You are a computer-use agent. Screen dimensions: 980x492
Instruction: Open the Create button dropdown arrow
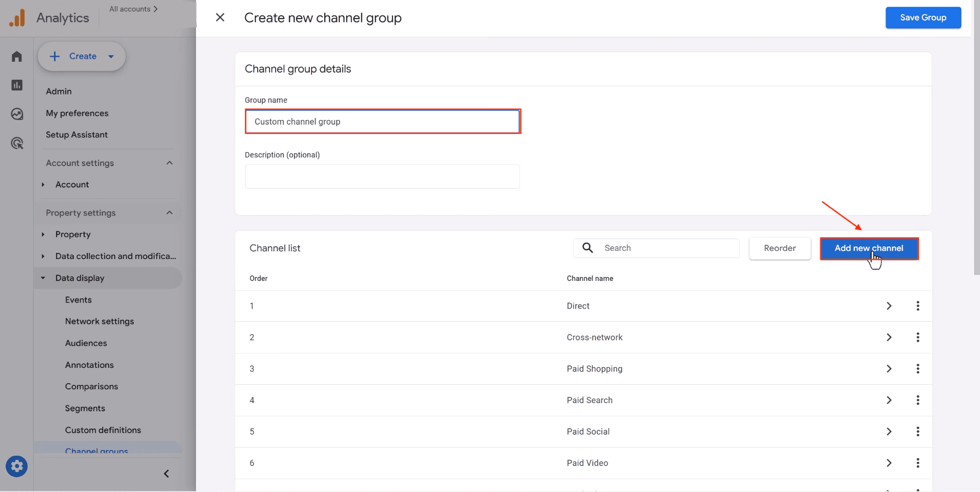pos(111,56)
